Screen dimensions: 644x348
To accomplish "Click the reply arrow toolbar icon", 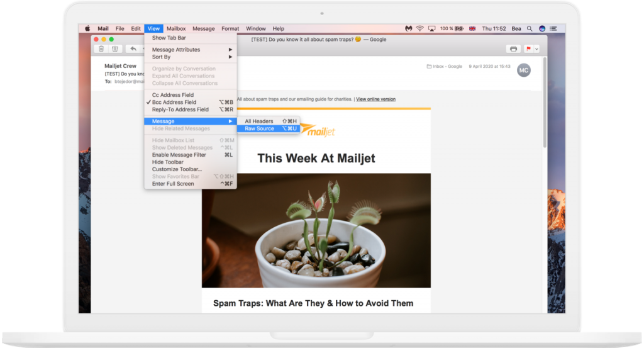I will coord(133,49).
